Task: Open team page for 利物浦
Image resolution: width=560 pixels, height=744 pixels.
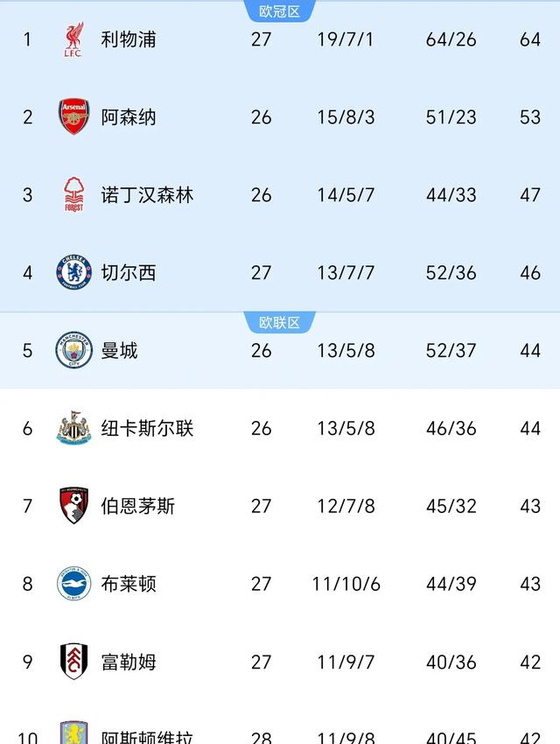Action: pos(128,39)
